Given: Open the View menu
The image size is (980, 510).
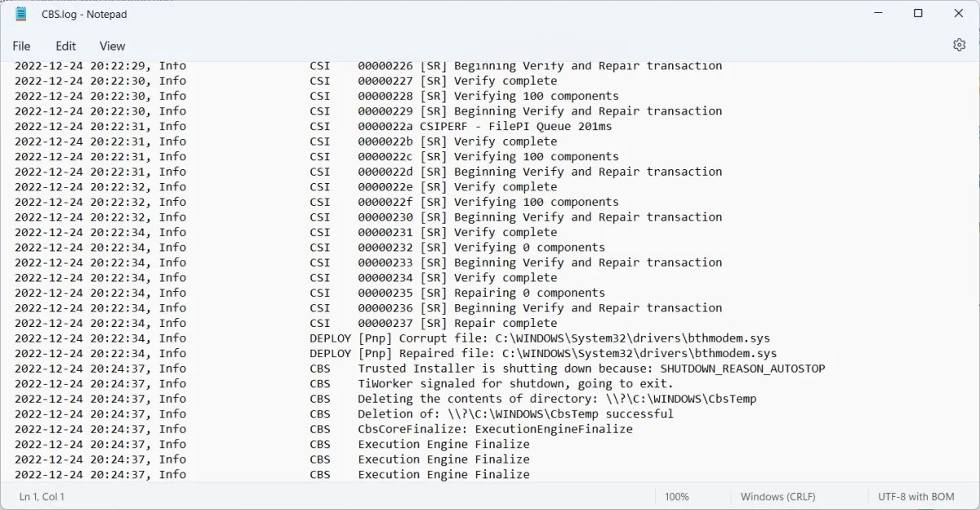Looking at the screenshot, I should coord(112,46).
